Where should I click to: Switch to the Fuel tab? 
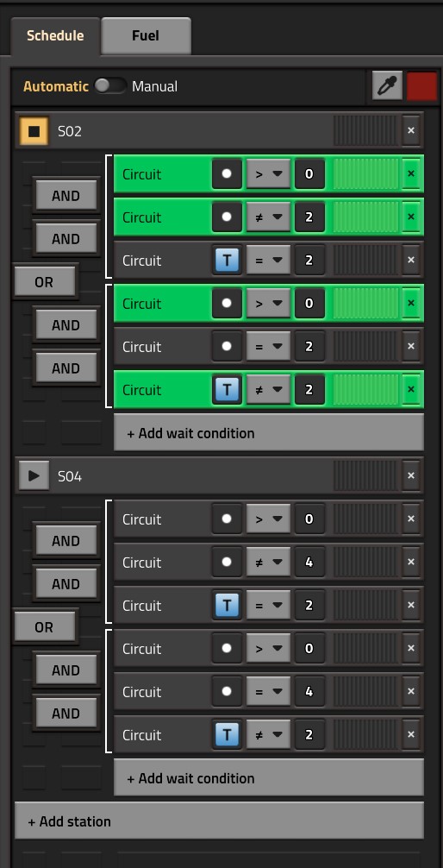pos(146,36)
